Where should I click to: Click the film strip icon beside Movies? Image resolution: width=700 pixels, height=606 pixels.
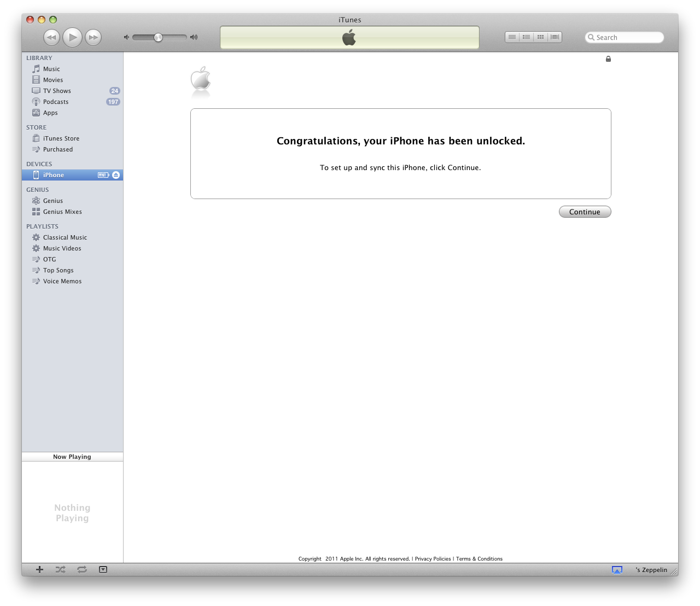(36, 80)
